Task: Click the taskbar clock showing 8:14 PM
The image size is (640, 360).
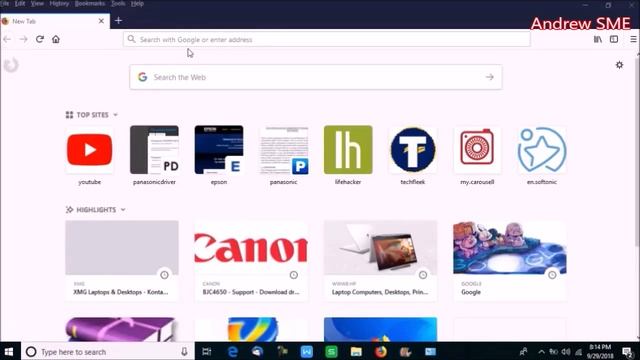Action: pyautogui.click(x=600, y=351)
